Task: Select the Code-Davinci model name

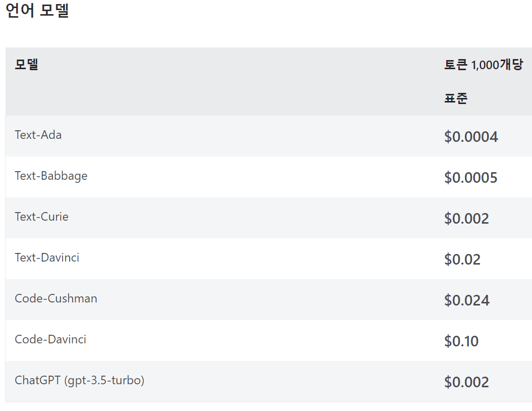Action: (50, 339)
